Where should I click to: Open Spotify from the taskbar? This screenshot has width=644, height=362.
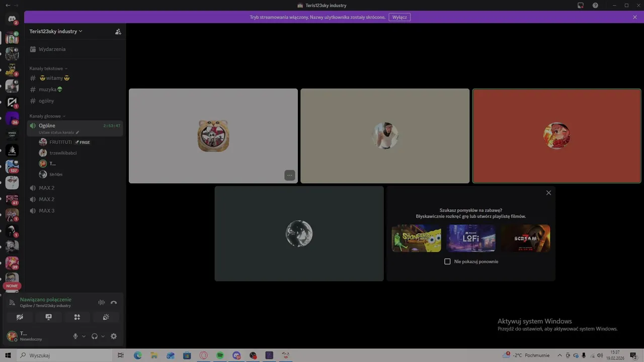pyautogui.click(x=220, y=355)
